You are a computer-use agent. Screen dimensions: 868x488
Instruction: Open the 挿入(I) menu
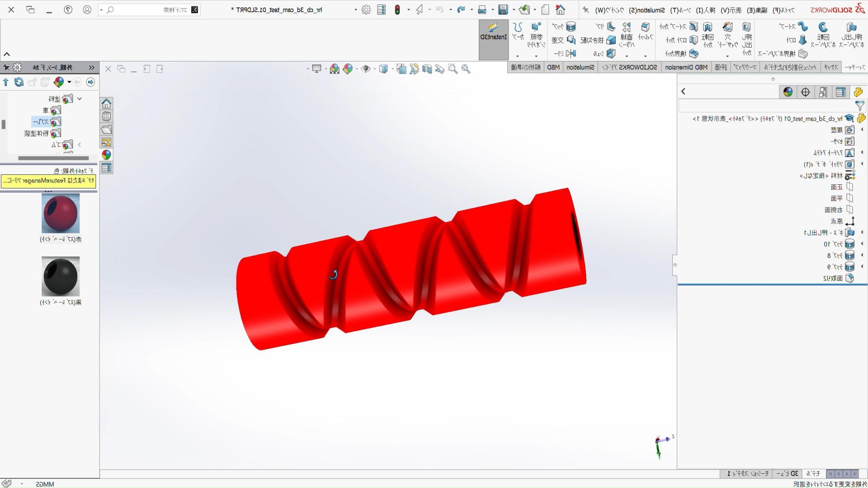click(706, 10)
